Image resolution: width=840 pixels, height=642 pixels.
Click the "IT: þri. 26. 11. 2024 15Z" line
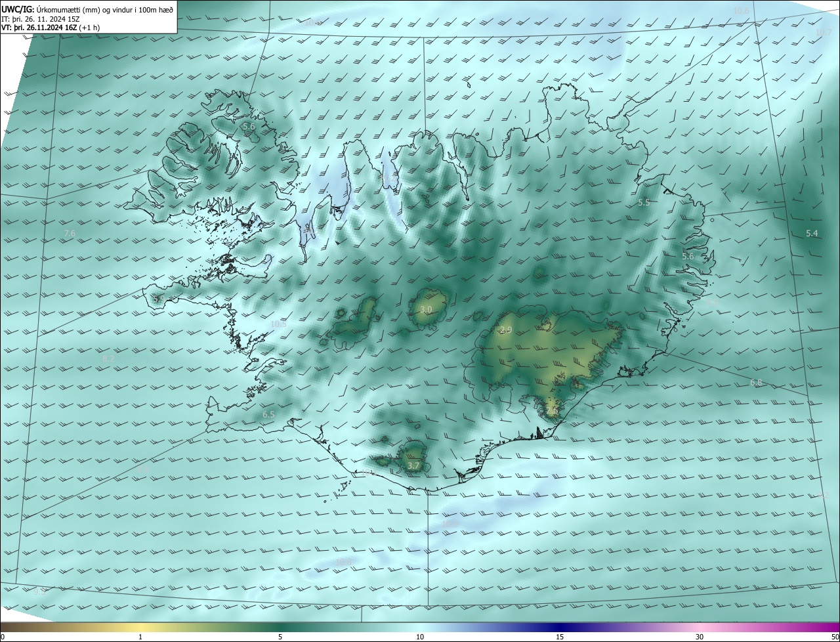pyautogui.click(x=41, y=19)
